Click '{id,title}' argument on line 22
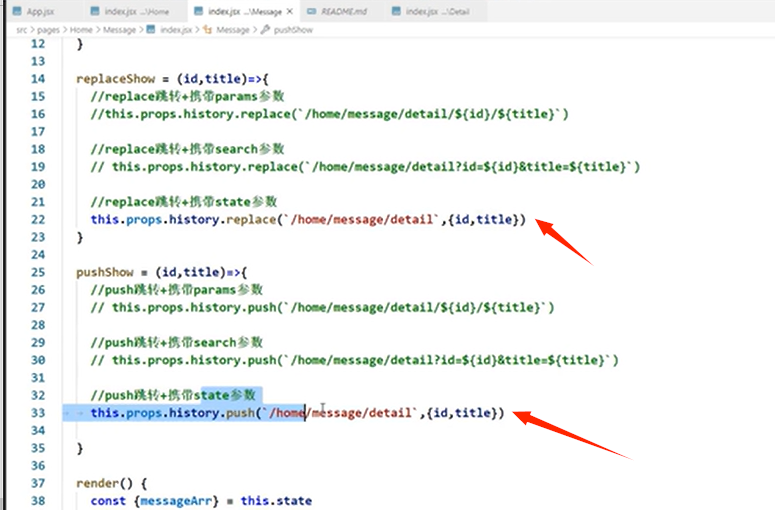This screenshot has height=510, width=775. (x=483, y=219)
